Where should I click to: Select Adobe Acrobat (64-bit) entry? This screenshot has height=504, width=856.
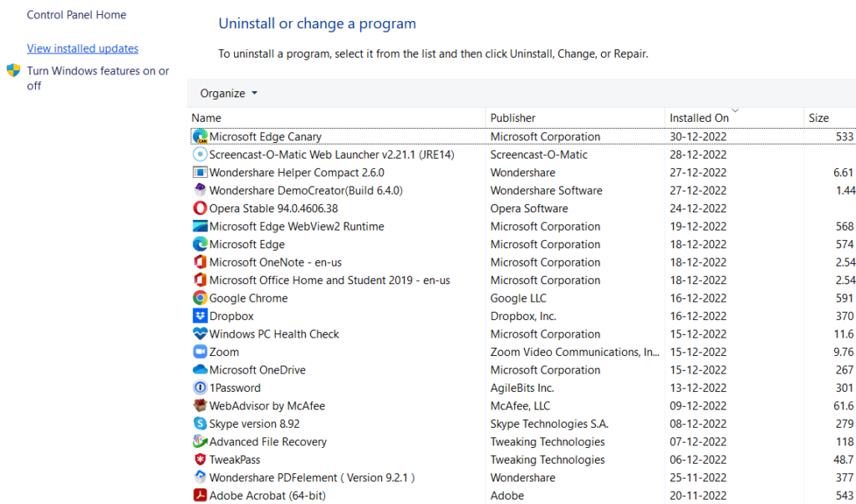click(x=267, y=496)
